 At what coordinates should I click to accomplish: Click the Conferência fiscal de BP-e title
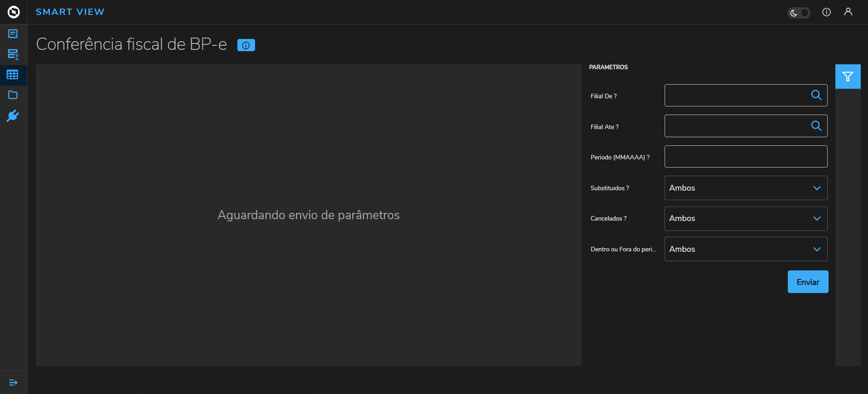(131, 44)
